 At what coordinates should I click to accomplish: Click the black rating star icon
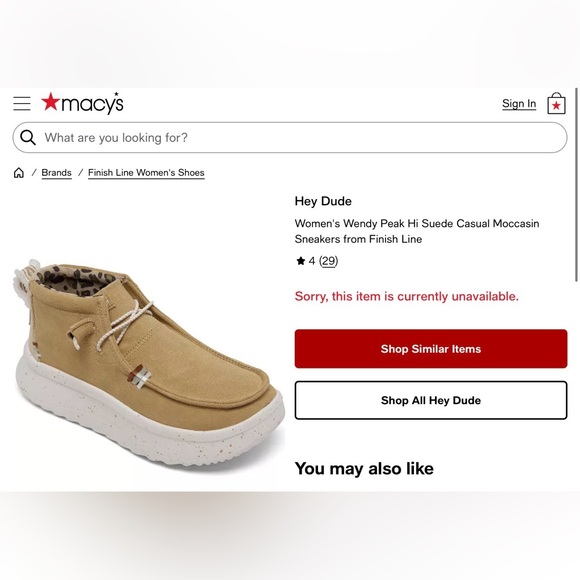pos(300,261)
